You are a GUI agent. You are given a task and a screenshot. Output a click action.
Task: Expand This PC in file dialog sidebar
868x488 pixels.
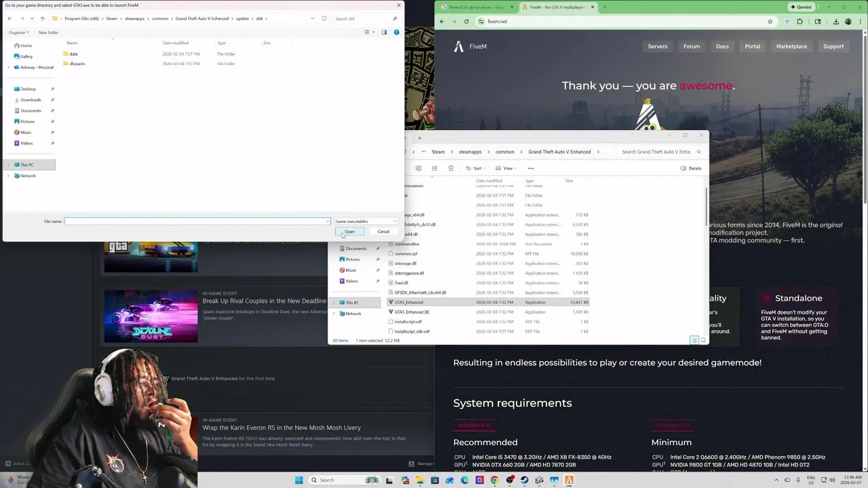click(8, 165)
